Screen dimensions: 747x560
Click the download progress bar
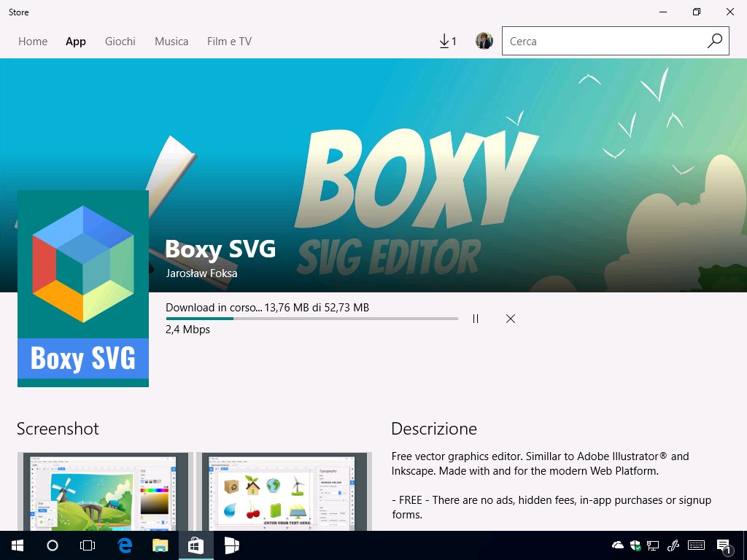click(x=312, y=319)
